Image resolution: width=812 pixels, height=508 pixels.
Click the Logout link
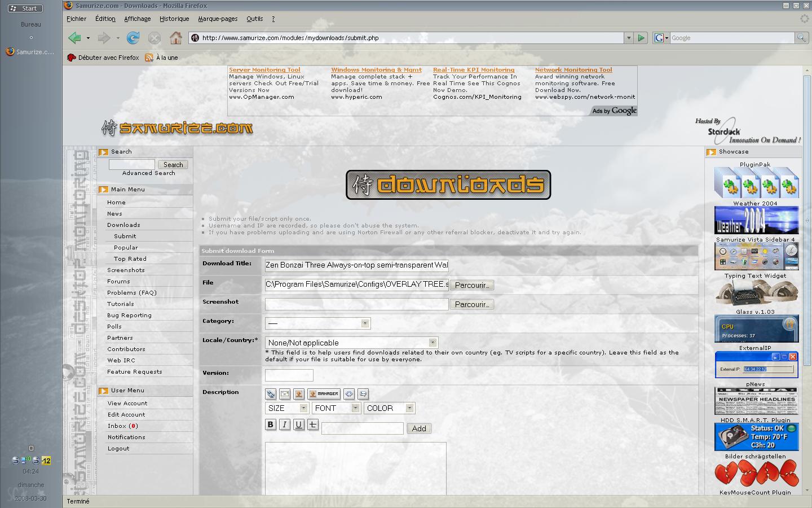coord(118,448)
